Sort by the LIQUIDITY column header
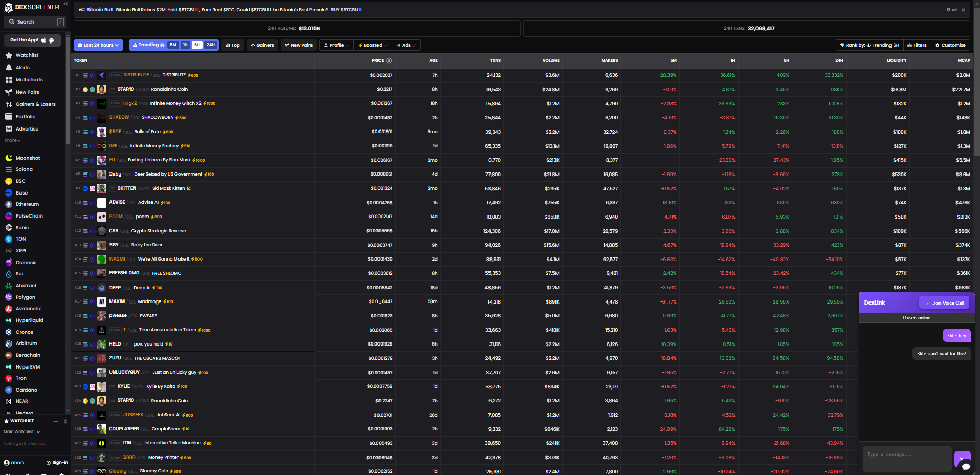Screen dimensions: 980x475 click(897, 60)
